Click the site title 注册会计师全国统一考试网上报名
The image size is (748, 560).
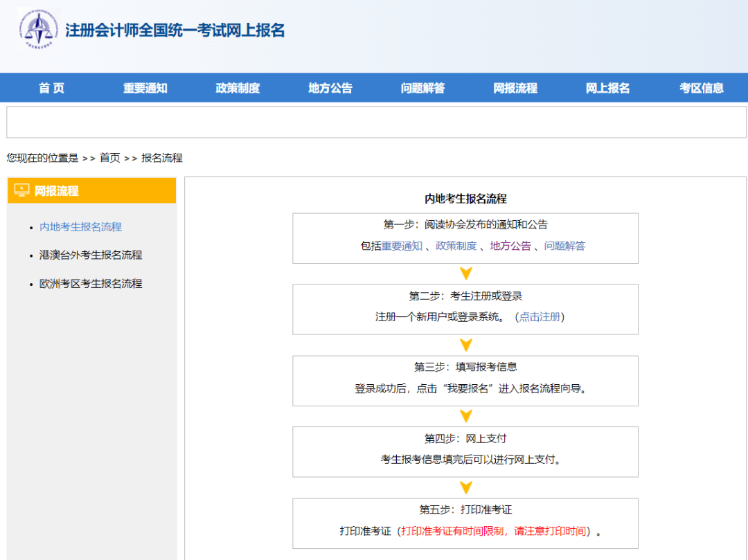(x=175, y=30)
